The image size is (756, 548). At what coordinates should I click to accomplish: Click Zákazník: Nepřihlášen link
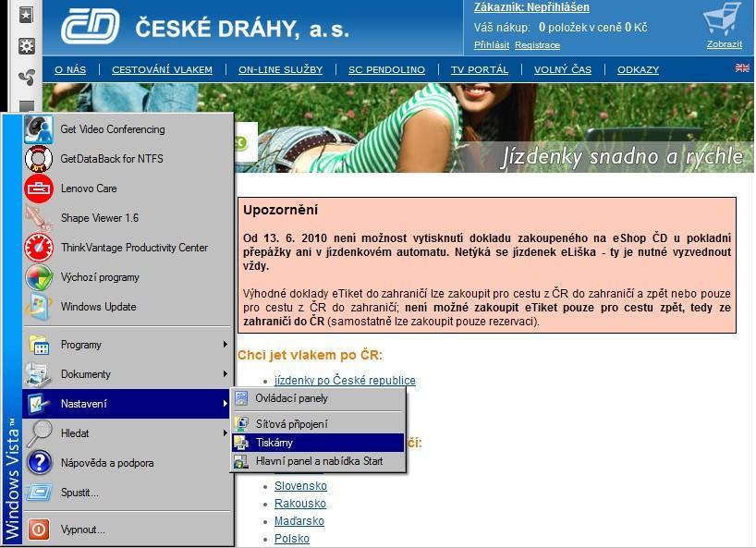click(x=531, y=7)
